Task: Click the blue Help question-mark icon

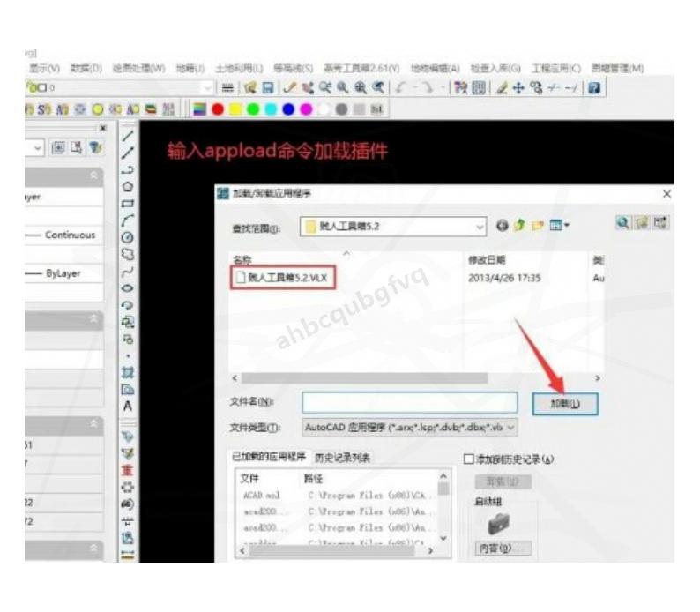Action: tap(594, 88)
